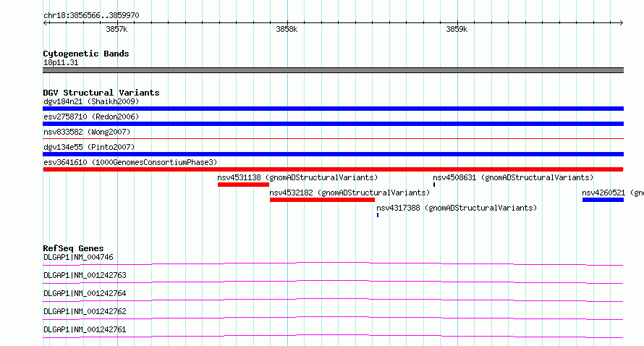The width and height of the screenshot is (644, 346).
Task: Select the DLGAP1 NM_004746 magenta transcript line
Action: (x=333, y=263)
